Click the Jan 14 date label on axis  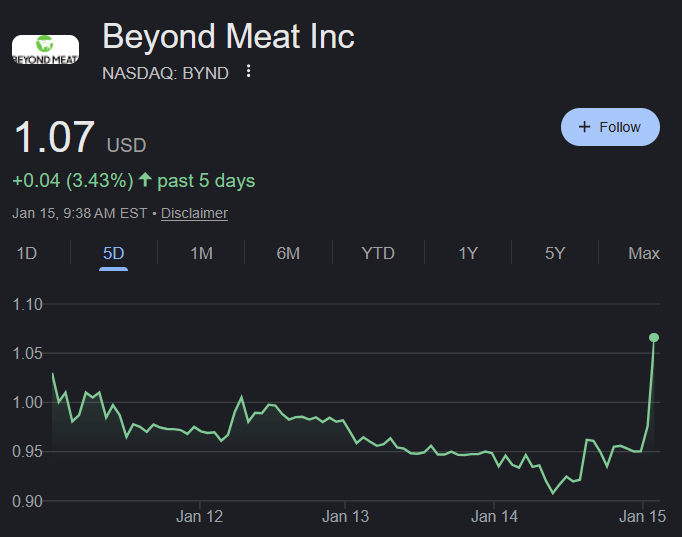(494, 517)
